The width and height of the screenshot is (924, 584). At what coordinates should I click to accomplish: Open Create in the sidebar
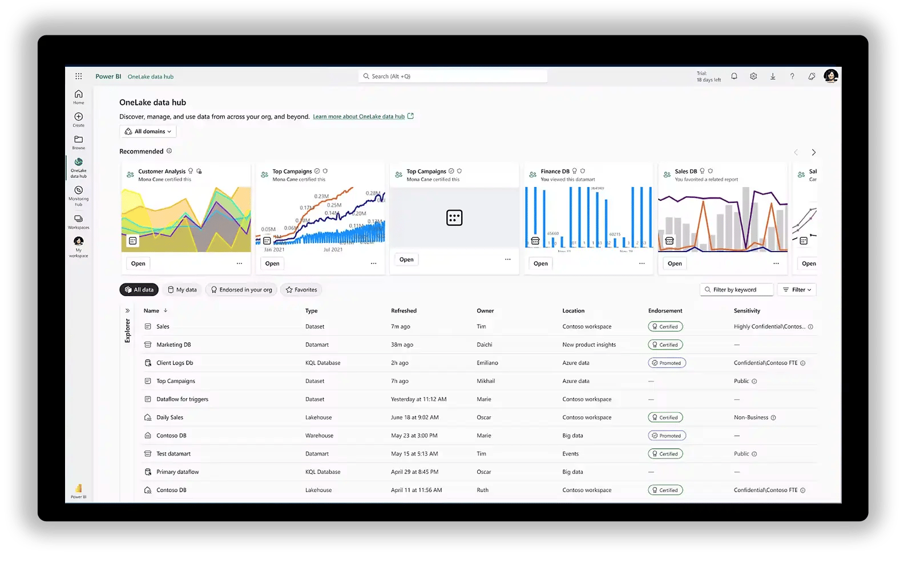[x=79, y=119]
